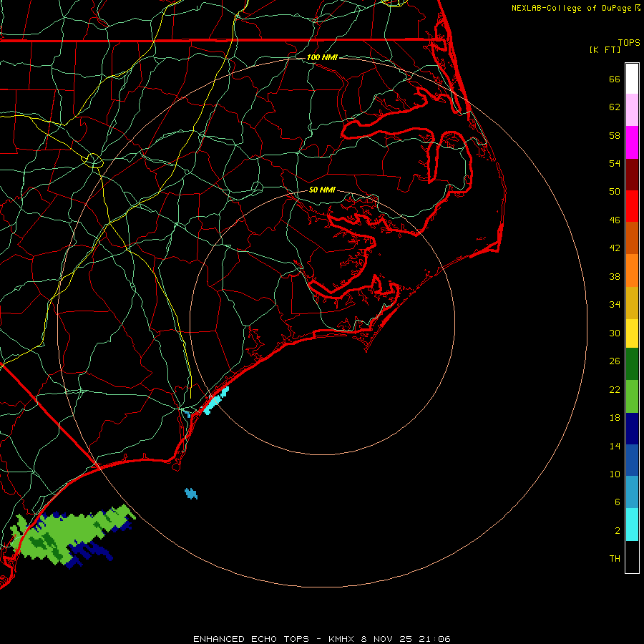
Task: Click the legend value 10
Action: (615, 474)
